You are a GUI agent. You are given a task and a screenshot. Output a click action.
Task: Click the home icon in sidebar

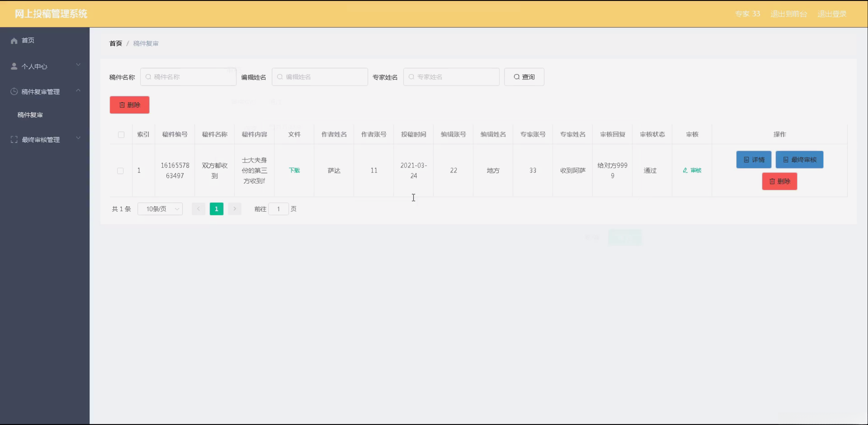(x=14, y=41)
